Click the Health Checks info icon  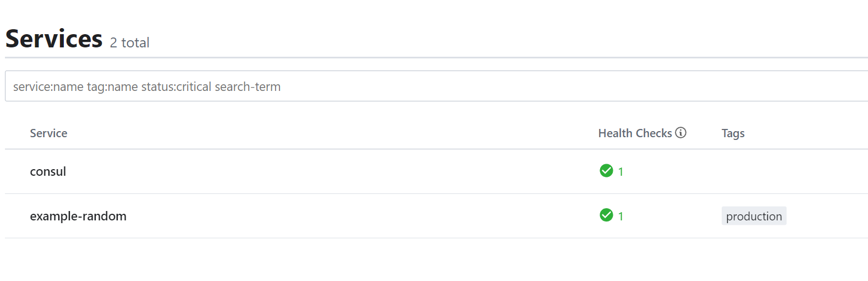click(x=680, y=133)
